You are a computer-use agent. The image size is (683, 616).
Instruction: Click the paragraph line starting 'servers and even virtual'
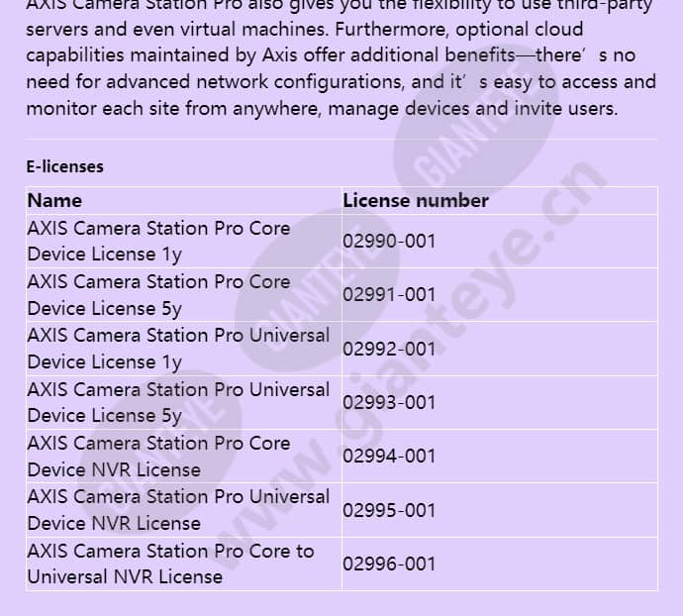(305, 29)
